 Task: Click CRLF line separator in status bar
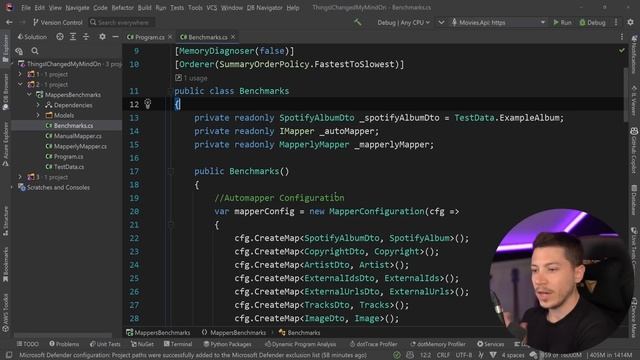[x=443, y=355]
